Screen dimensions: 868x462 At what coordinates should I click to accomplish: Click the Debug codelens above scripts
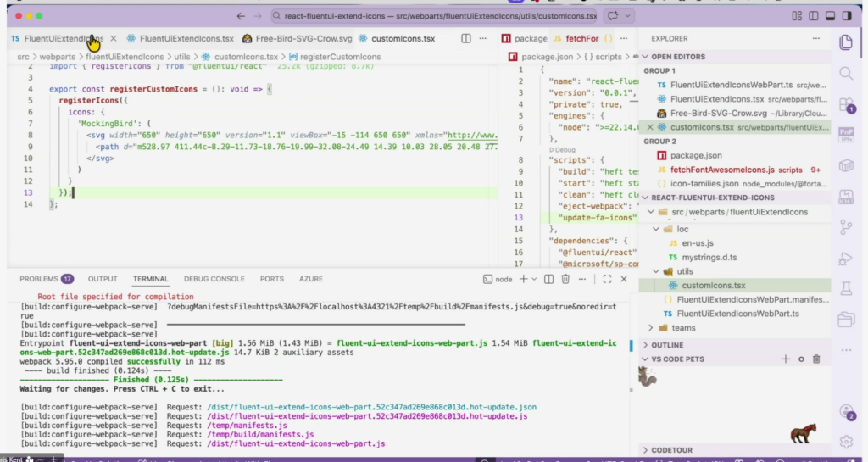click(562, 149)
